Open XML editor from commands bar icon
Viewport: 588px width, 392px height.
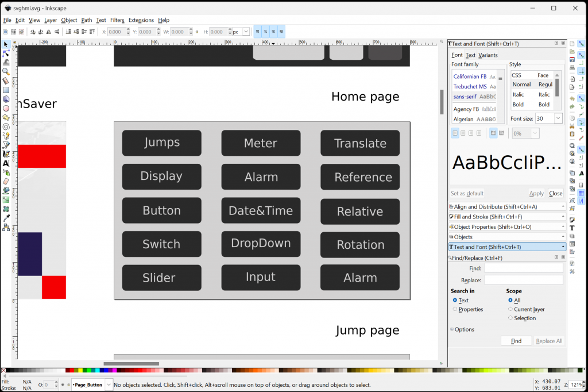pyautogui.click(x=572, y=244)
